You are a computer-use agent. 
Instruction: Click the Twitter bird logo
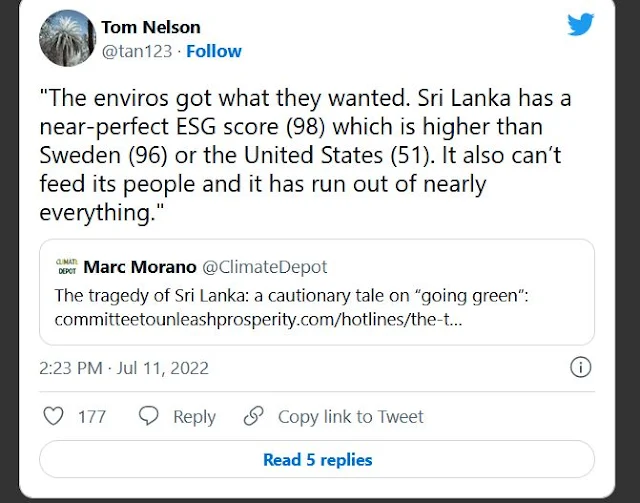[x=581, y=26]
